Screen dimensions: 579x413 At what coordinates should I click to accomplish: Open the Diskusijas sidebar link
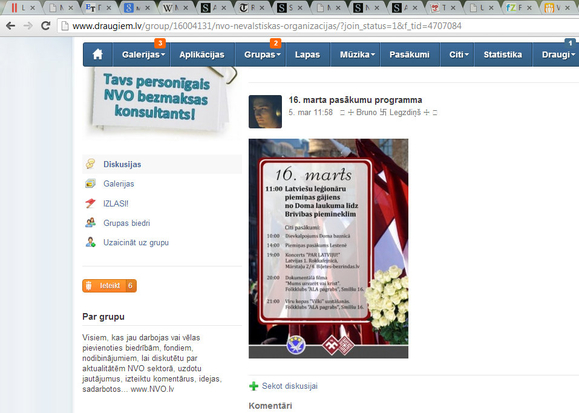click(122, 164)
